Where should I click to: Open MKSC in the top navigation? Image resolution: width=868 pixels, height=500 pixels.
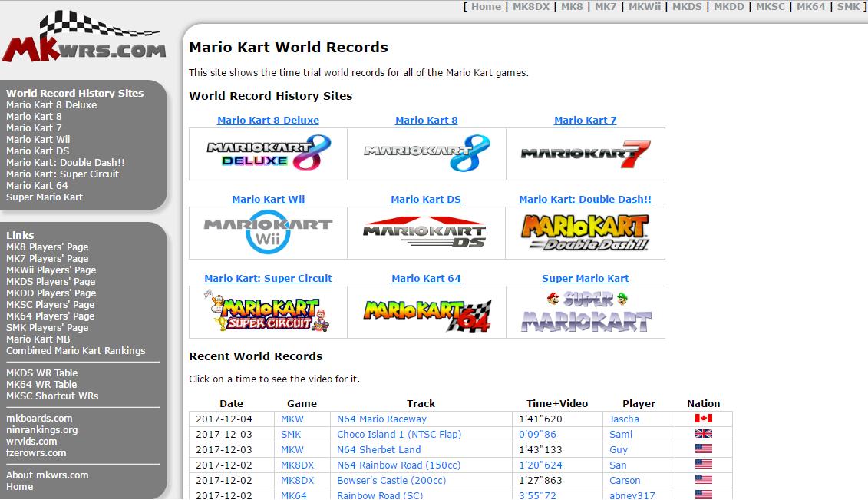click(x=771, y=7)
